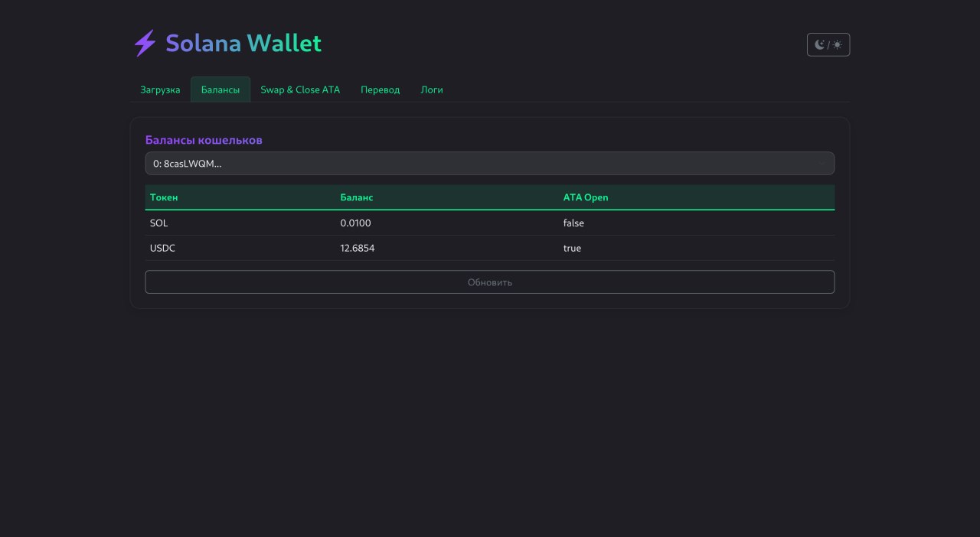Toggle dark/light theme with moon-sun button
The image size is (980, 537).
[x=828, y=45]
